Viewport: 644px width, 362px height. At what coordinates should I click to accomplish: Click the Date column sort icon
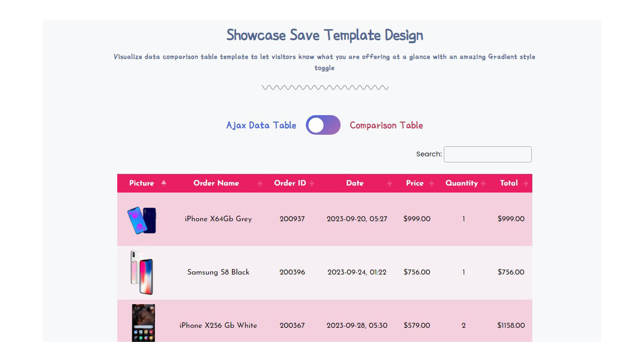389,184
